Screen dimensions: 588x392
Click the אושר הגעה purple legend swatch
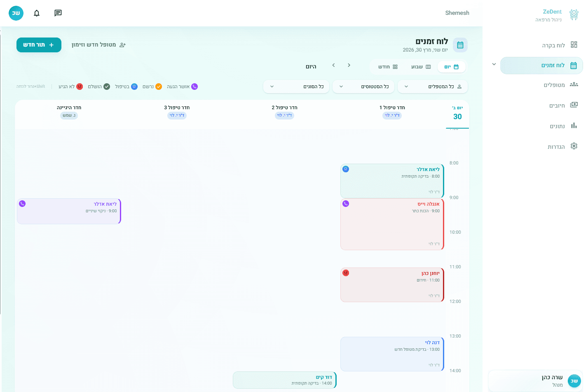point(194,87)
